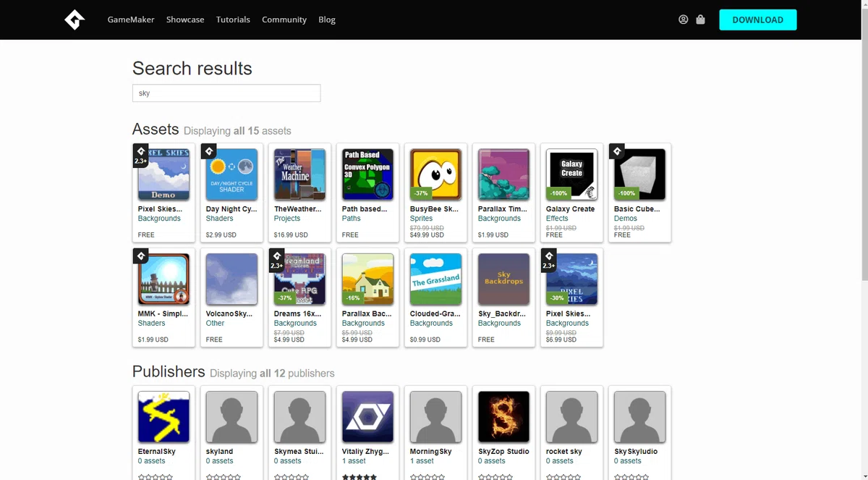The height and width of the screenshot is (480, 868).
Task: Click the Projects category link
Action: (x=287, y=219)
